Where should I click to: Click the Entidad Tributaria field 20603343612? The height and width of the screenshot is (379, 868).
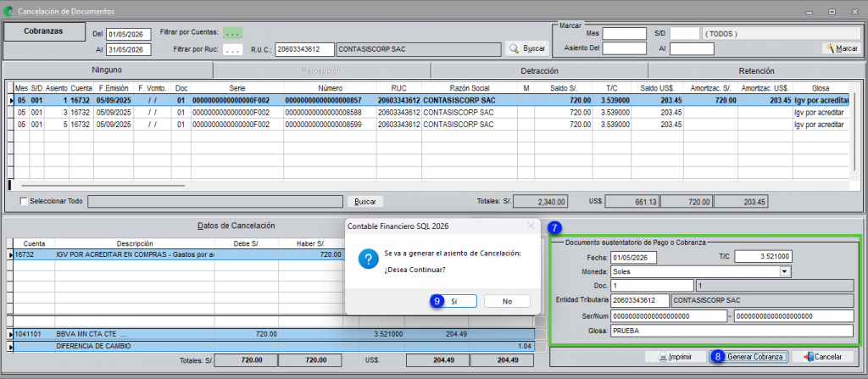(640, 300)
